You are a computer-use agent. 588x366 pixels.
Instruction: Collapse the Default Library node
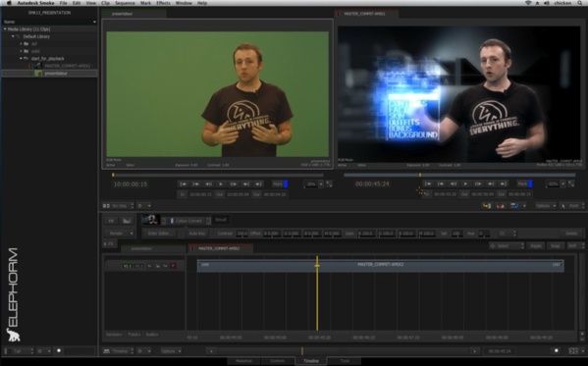tap(13, 36)
